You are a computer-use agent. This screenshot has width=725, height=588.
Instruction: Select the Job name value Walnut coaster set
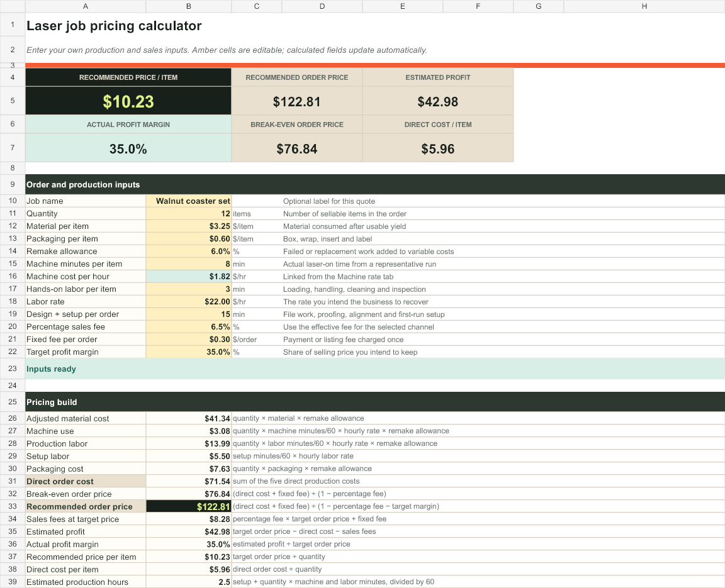[x=189, y=201]
